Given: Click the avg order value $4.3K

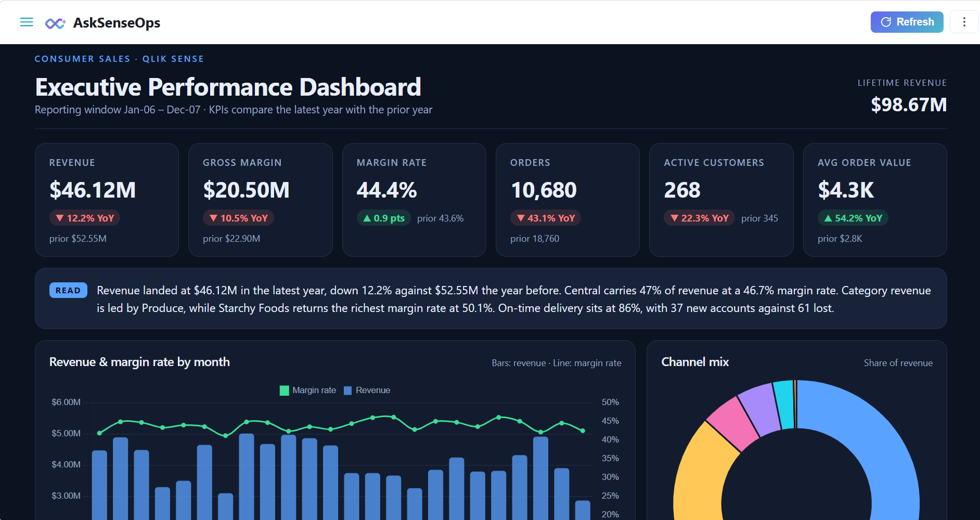Looking at the screenshot, I should point(846,190).
